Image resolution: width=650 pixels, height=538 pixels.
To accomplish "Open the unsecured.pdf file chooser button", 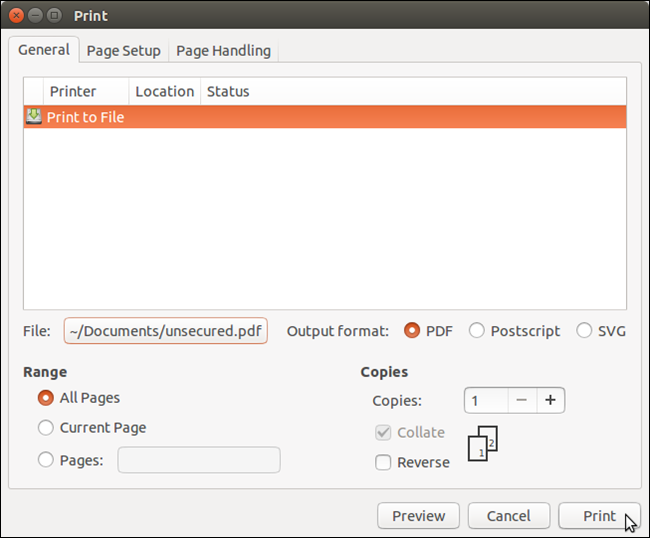I will click(x=166, y=331).
